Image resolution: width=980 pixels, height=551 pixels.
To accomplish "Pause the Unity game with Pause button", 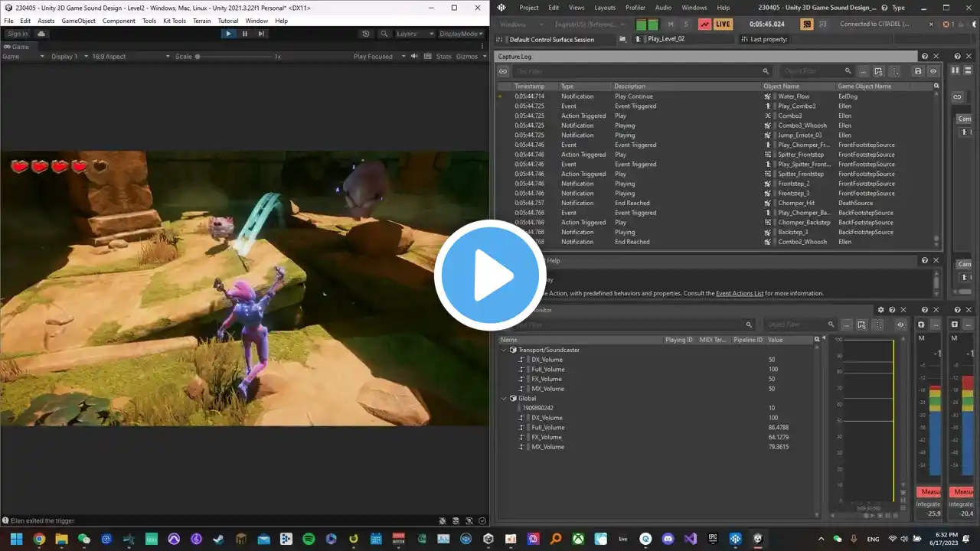I will (245, 34).
